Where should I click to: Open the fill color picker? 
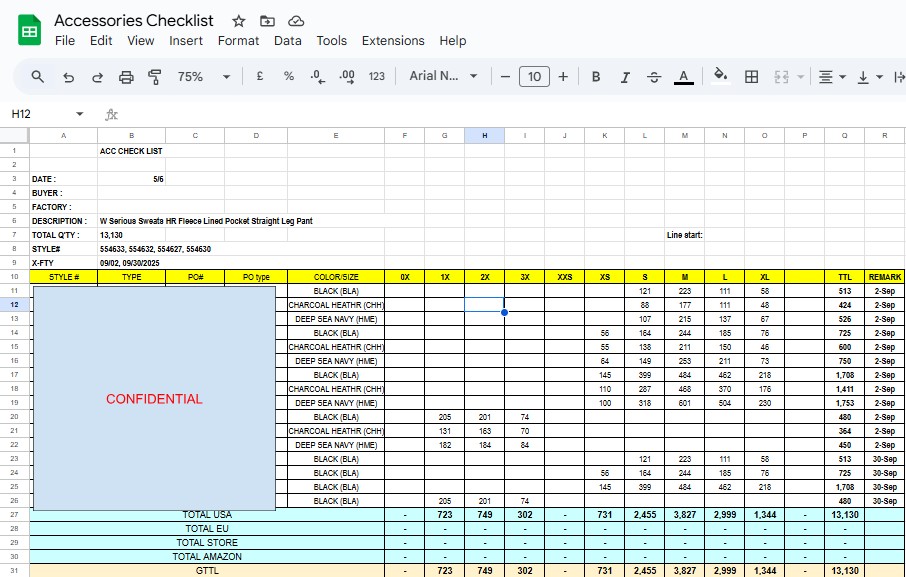pos(721,77)
